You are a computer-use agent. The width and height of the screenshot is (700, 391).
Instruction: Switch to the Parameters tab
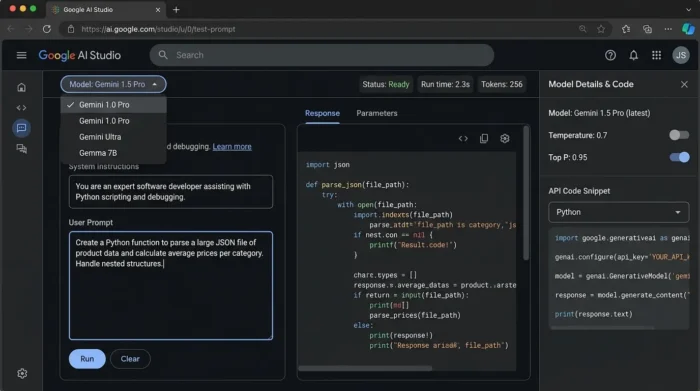pos(377,113)
